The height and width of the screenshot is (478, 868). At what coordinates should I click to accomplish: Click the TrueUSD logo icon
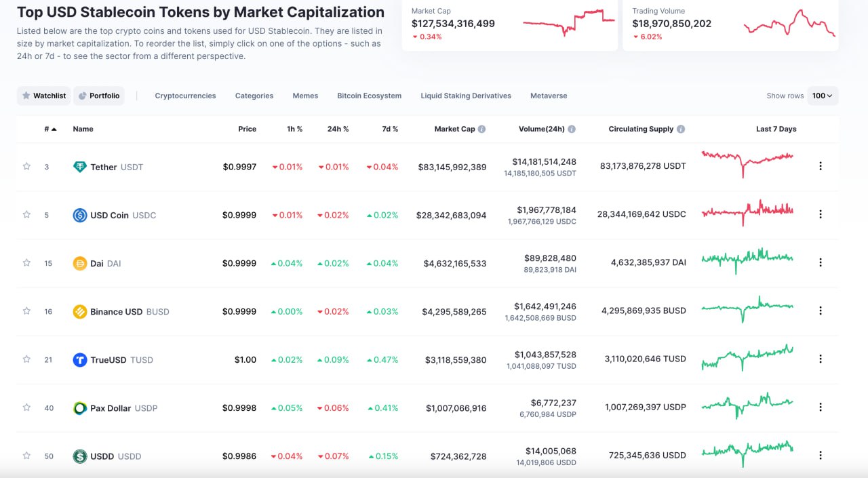click(x=80, y=360)
